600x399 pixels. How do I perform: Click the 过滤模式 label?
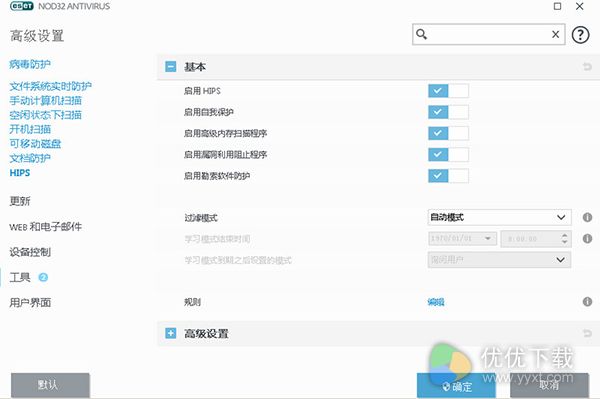(201, 218)
